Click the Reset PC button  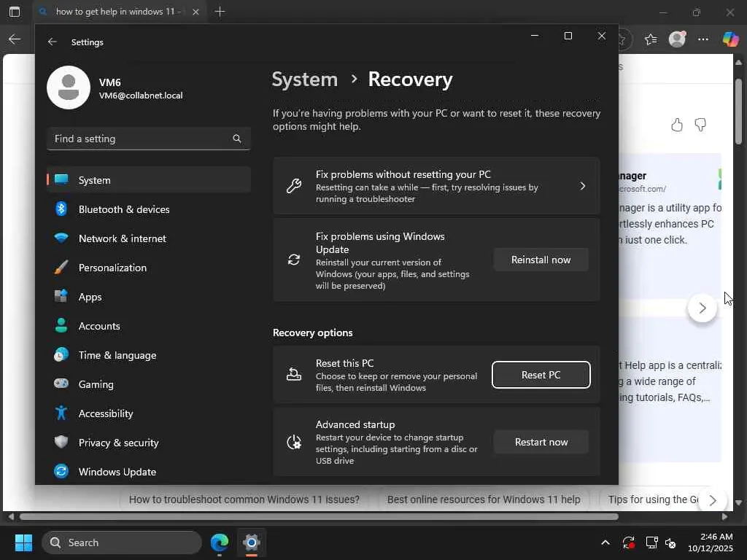coord(541,375)
